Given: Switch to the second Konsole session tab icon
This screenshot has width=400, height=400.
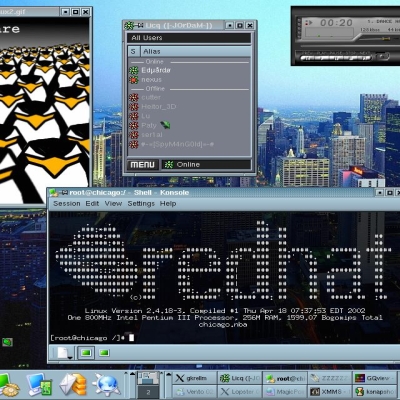Looking at the screenshot, I should pyautogui.click(x=104, y=352).
